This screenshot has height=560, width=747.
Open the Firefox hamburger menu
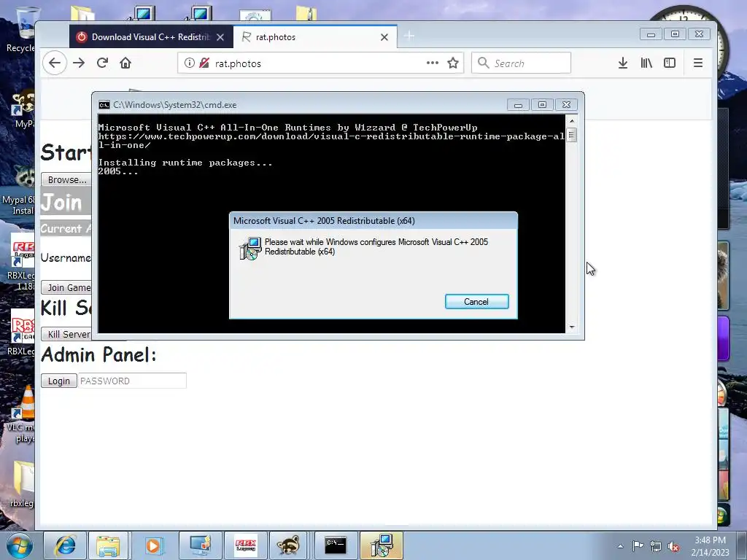698,63
